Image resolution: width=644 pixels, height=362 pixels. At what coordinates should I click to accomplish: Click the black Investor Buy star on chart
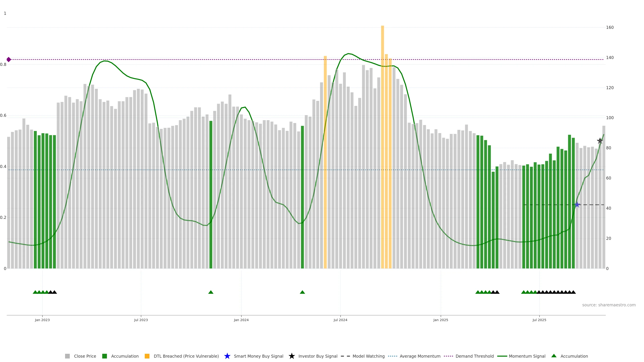(600, 141)
